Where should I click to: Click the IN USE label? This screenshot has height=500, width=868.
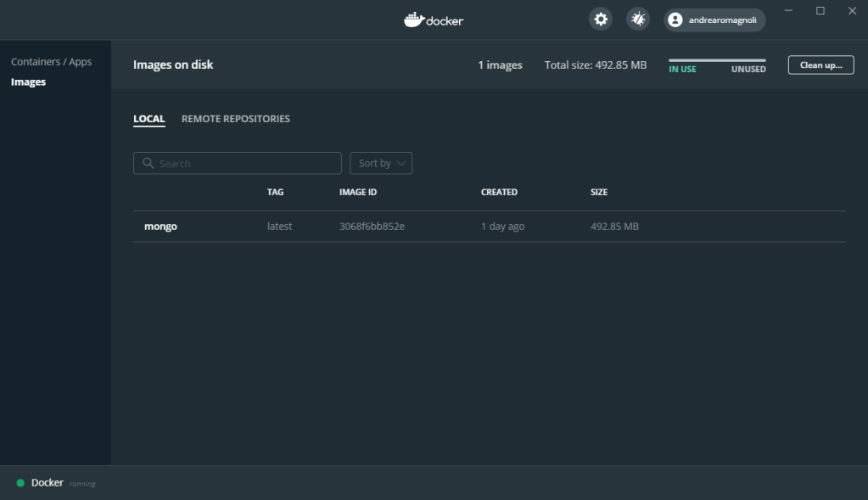[x=682, y=70]
